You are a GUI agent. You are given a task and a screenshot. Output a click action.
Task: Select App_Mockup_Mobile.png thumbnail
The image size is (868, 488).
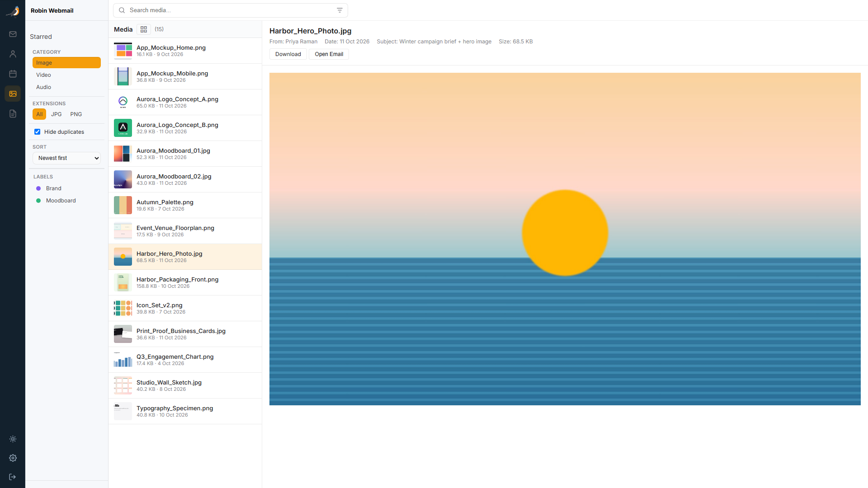pyautogui.click(x=123, y=76)
